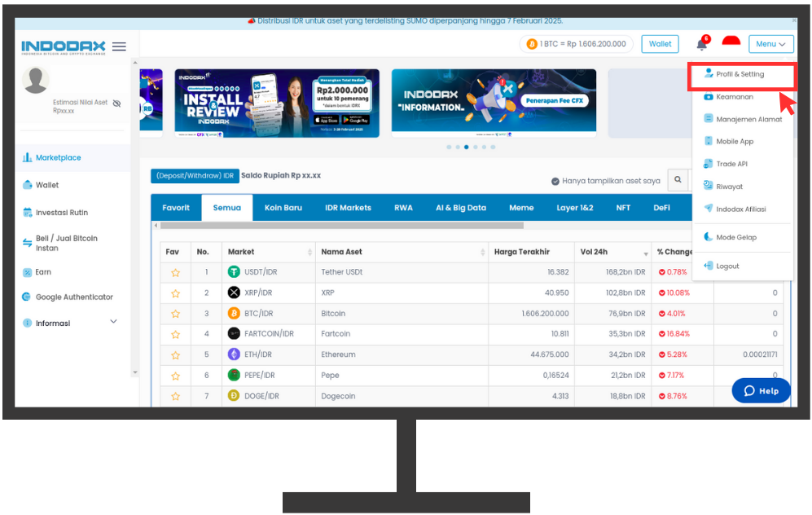Switch to the NFT tab
Viewport: 812px width, 515px height.
point(623,208)
